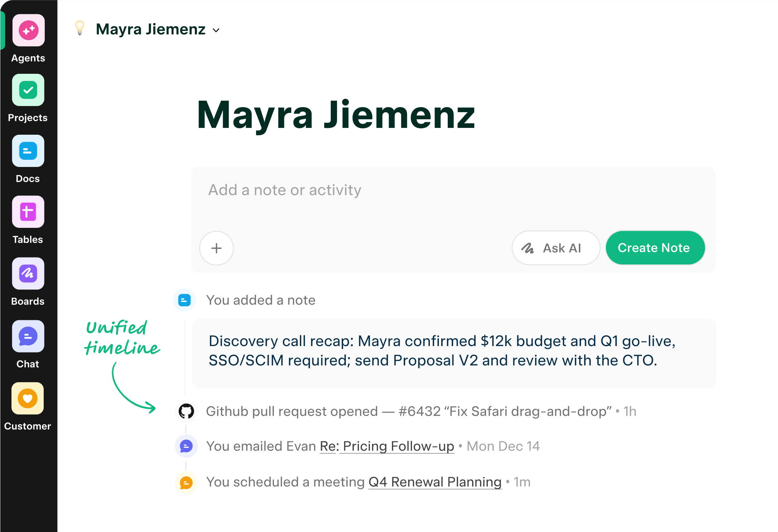Click the lightbulb icon beside the header name
Image resolution: width=778 pixels, height=532 pixels.
[x=80, y=28]
